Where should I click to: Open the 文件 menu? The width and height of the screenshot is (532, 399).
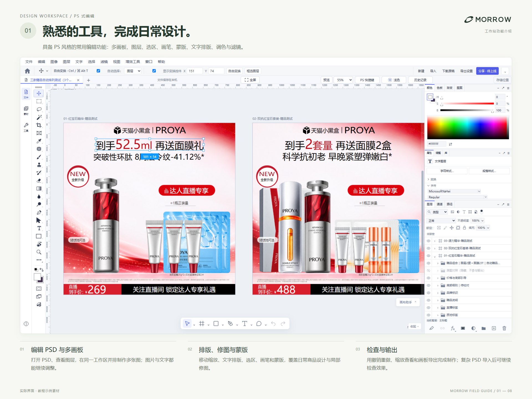tap(29, 62)
